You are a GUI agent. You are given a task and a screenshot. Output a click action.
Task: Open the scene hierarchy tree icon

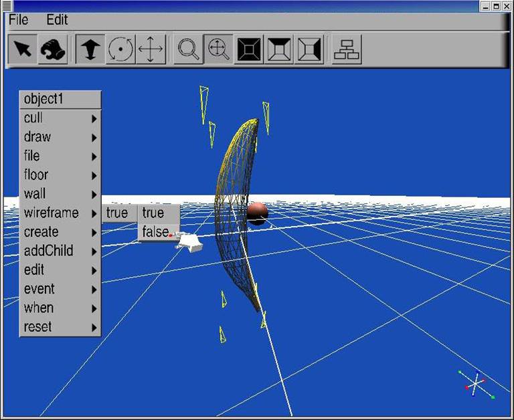click(x=347, y=49)
